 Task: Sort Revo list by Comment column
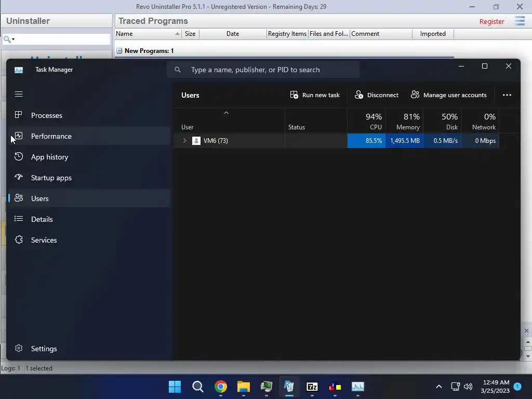[x=381, y=34]
